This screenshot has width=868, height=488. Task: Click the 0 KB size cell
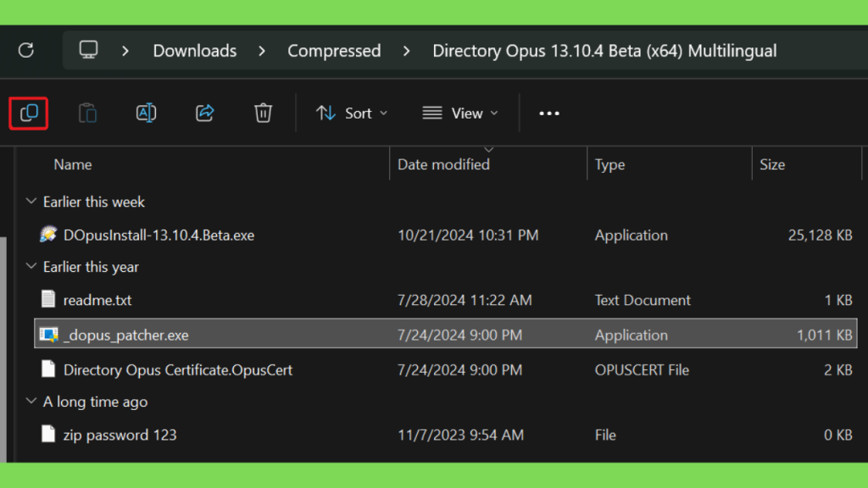coord(838,435)
